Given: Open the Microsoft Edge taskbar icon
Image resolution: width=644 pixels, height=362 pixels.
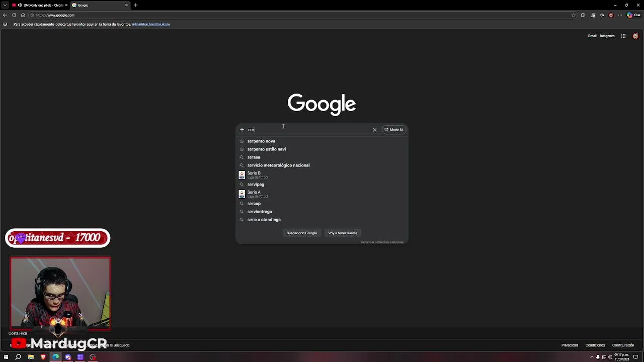Looking at the screenshot, I should [55, 357].
